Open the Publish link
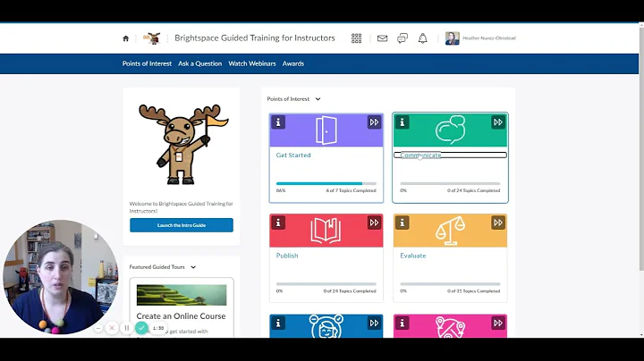 [x=287, y=256]
